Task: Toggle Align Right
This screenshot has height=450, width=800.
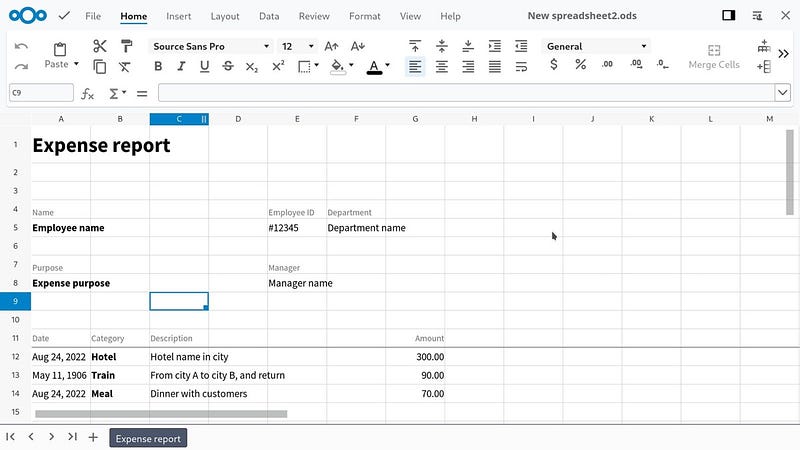Action: click(468, 66)
